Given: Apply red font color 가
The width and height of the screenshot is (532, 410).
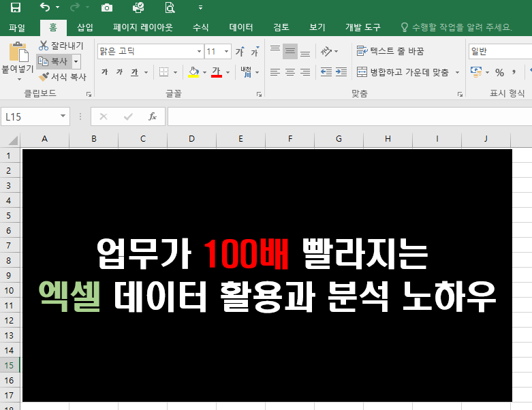Looking at the screenshot, I should point(217,72).
